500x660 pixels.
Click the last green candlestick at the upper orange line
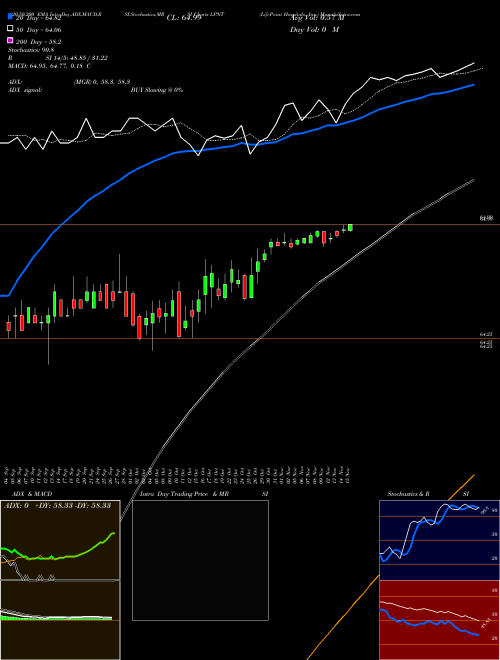click(x=350, y=228)
